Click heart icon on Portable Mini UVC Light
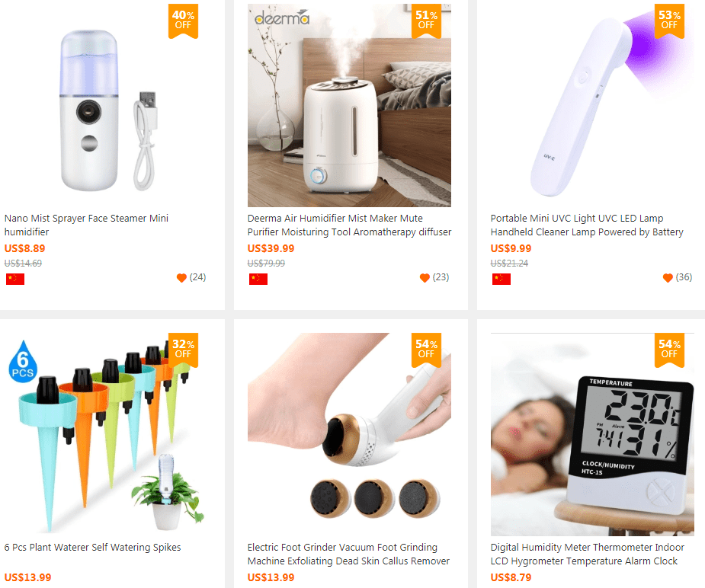 coord(668,278)
